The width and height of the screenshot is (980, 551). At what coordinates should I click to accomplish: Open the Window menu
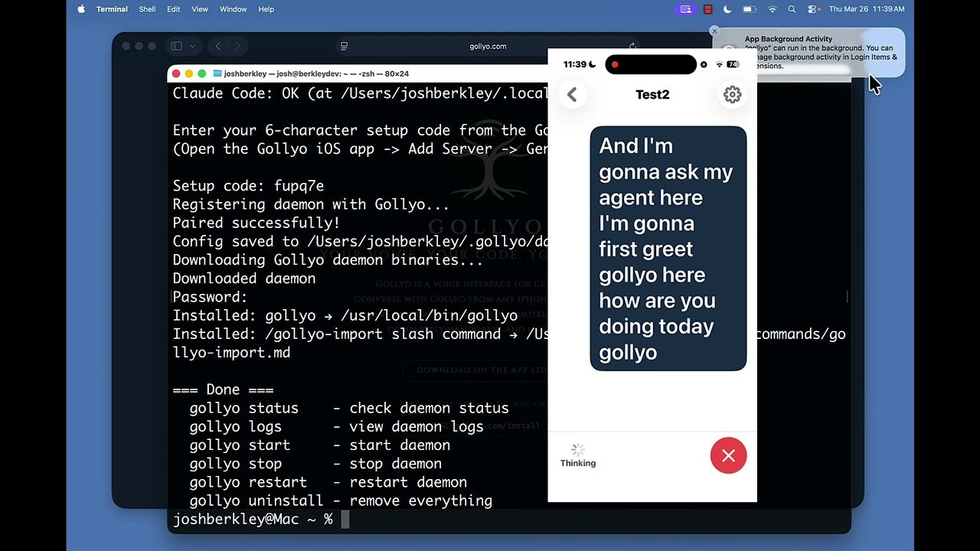click(234, 9)
